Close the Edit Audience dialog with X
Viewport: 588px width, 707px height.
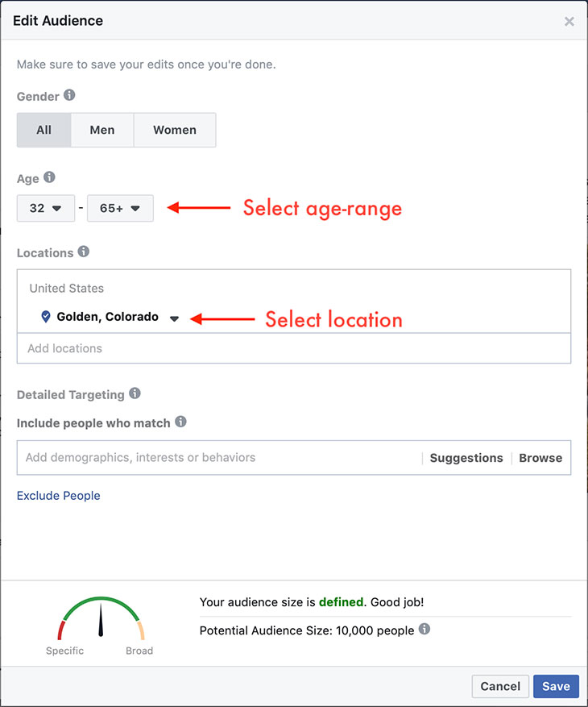(569, 22)
